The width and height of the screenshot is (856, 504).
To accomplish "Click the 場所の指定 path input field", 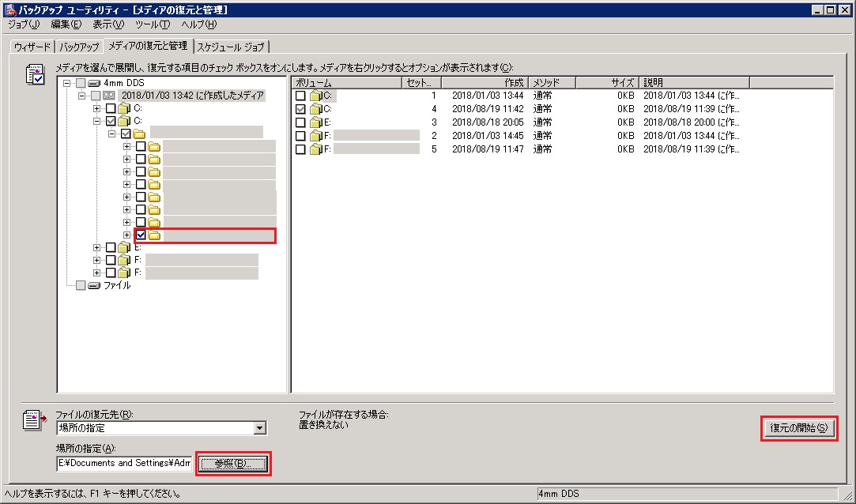I will (x=123, y=463).
